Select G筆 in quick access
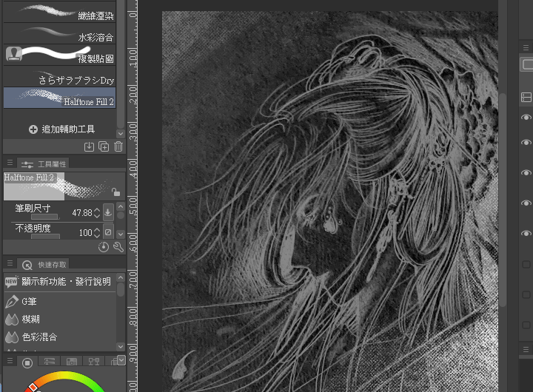This screenshot has height=392, width=533. pyautogui.click(x=60, y=302)
